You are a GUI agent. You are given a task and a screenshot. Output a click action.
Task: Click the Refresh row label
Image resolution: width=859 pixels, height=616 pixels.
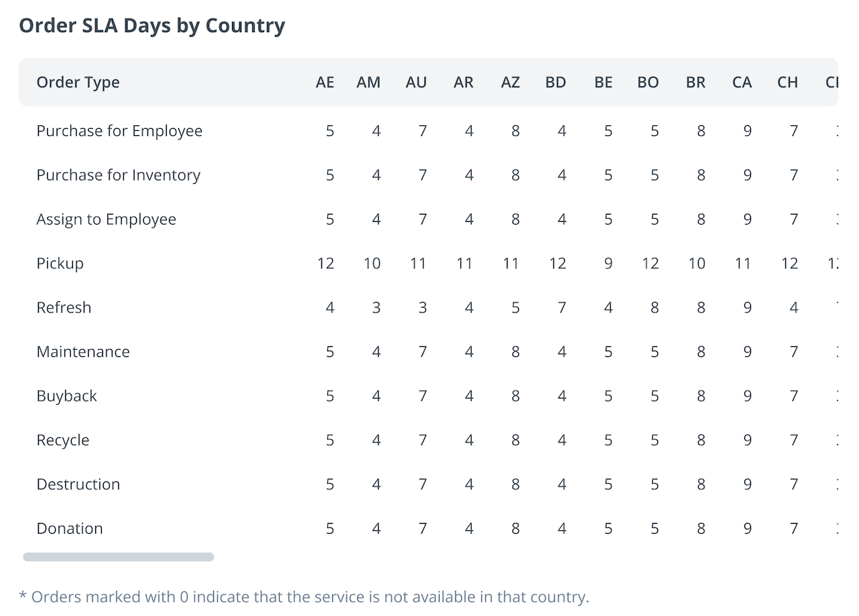pos(64,308)
